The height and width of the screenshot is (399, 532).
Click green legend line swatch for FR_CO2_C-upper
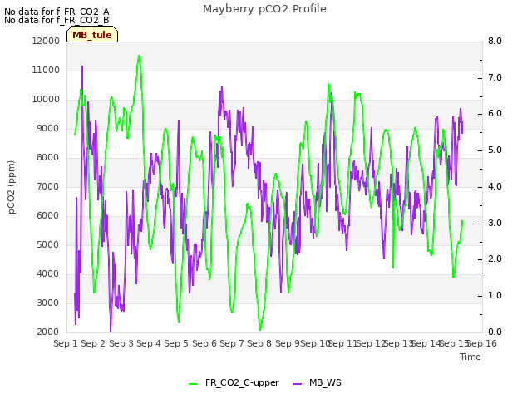(193, 384)
